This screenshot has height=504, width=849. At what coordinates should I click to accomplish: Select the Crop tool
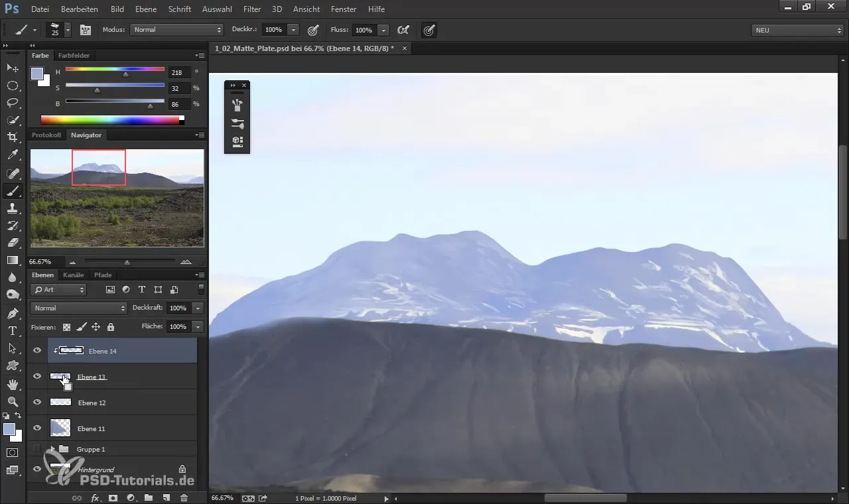pyautogui.click(x=13, y=137)
